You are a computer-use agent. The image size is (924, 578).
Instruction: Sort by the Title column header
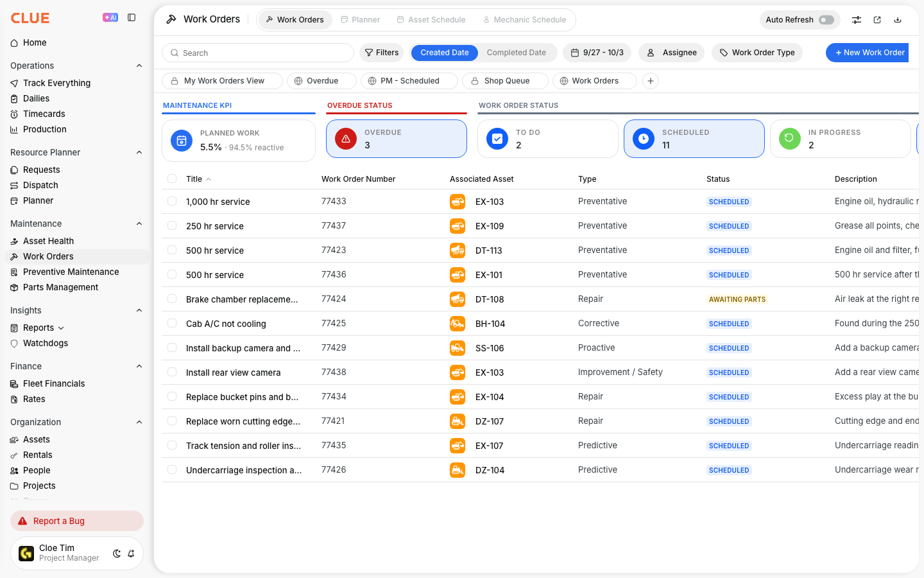click(194, 179)
